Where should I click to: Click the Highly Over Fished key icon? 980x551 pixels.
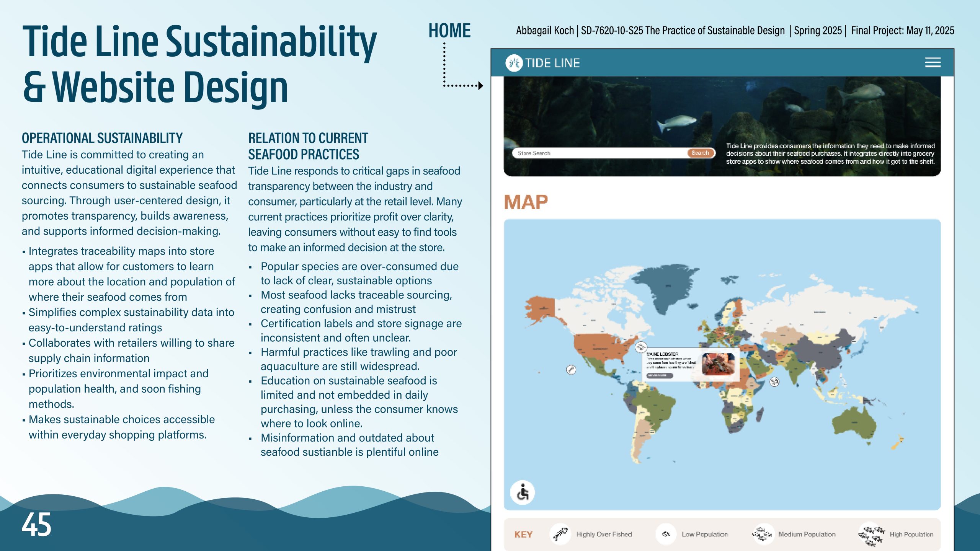560,534
